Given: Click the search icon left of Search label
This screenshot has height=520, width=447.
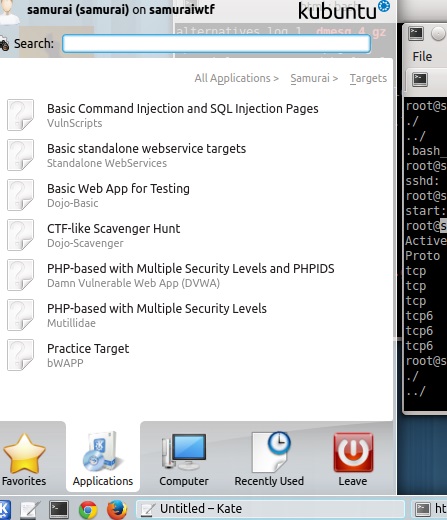Looking at the screenshot, I should click(x=4, y=44).
